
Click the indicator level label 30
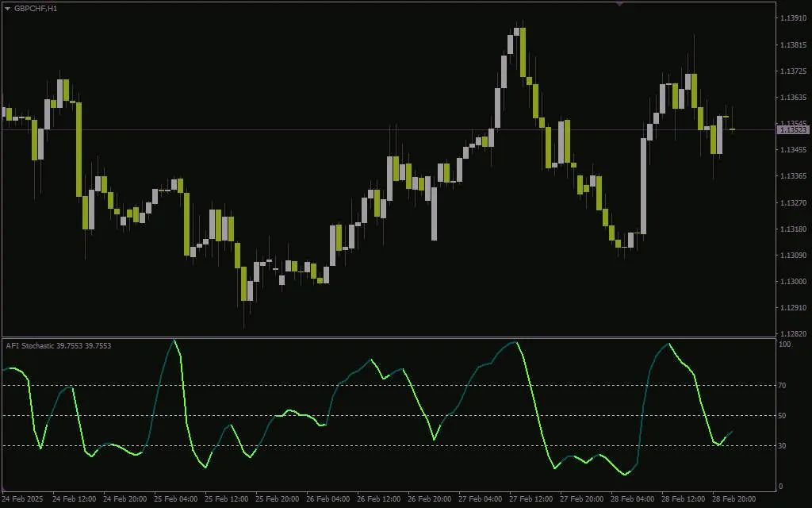tap(783, 446)
